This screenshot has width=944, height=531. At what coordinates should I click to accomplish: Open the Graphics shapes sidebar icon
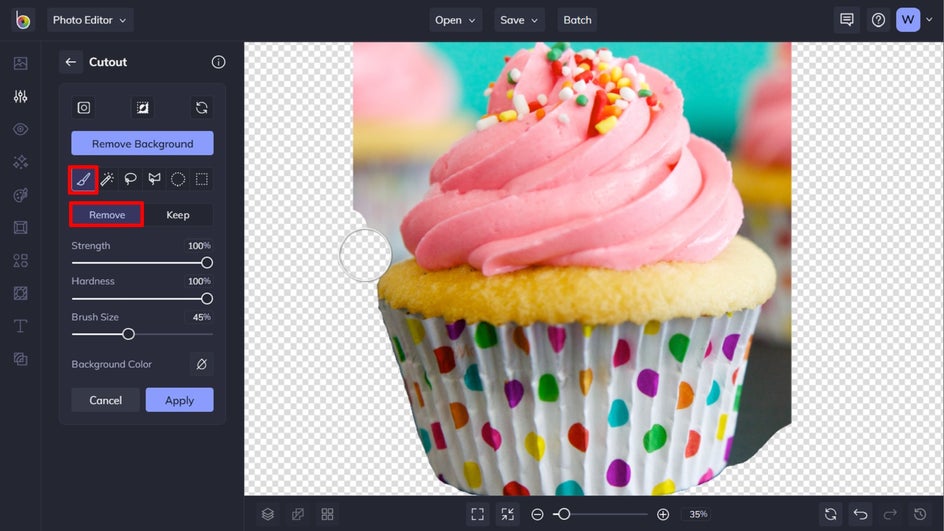[x=20, y=261]
